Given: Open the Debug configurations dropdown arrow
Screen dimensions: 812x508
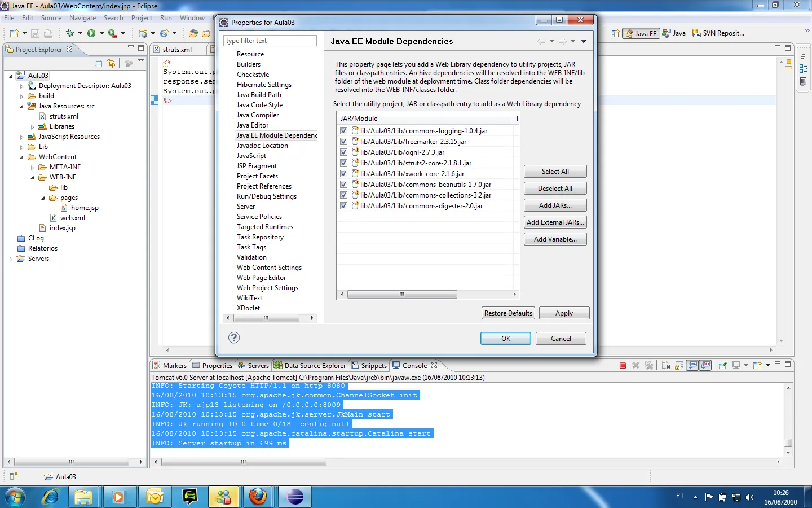Looking at the screenshot, I should point(80,33).
